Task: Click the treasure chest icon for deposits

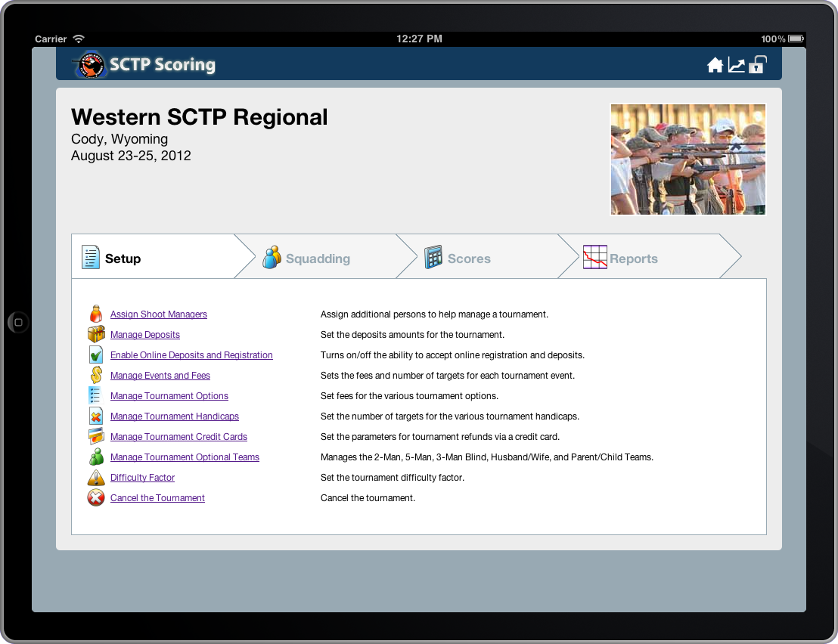Action: coord(96,335)
